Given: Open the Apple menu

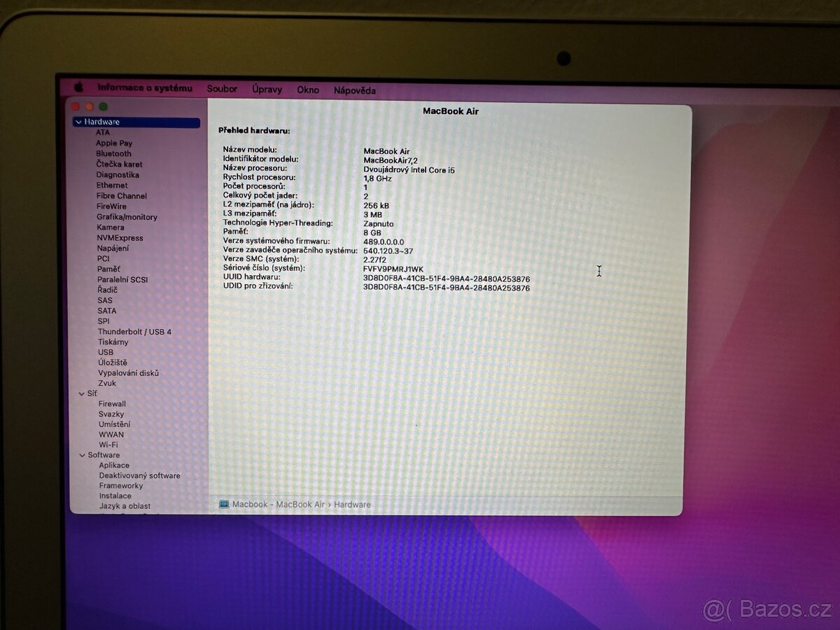Looking at the screenshot, I should tap(78, 87).
